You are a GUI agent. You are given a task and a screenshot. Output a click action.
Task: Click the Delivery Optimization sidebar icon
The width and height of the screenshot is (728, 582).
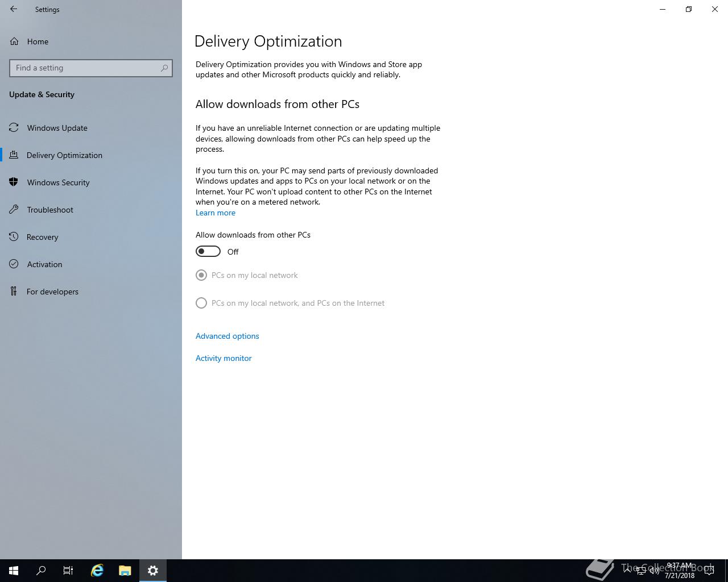tap(14, 155)
